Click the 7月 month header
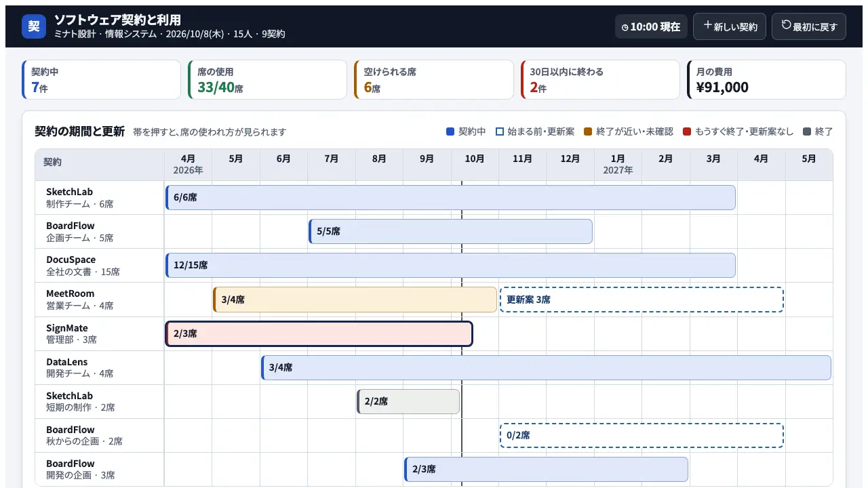Screen dimensions: 868x488 [332, 165]
